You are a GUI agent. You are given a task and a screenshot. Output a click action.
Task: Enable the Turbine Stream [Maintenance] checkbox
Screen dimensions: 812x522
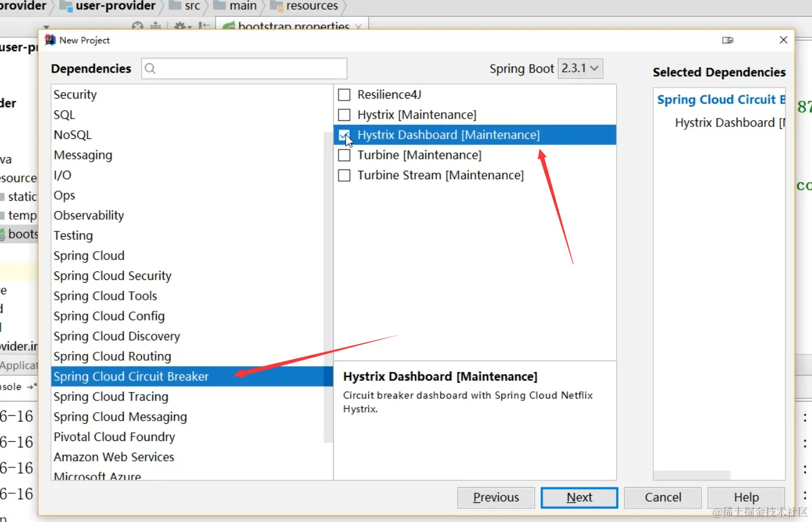(344, 175)
